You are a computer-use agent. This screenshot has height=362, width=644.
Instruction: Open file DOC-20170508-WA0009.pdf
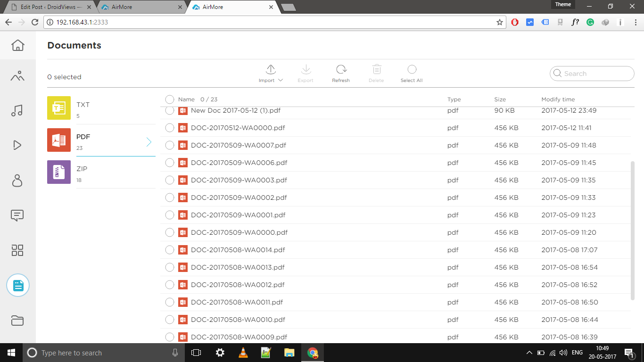click(x=239, y=337)
